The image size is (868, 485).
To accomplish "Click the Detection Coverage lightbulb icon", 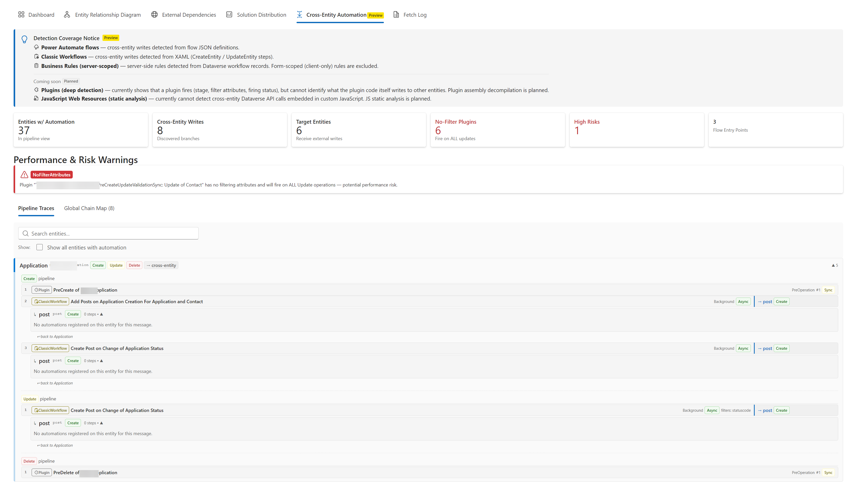I will point(24,39).
